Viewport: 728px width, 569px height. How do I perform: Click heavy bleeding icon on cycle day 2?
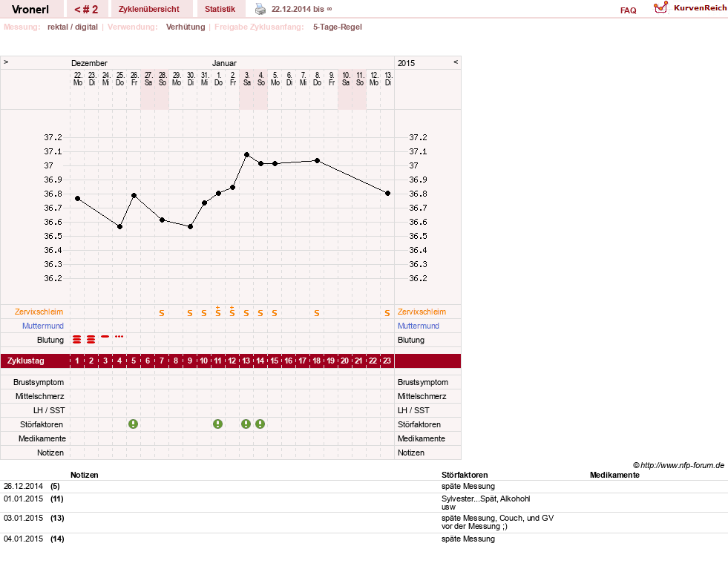point(91,340)
